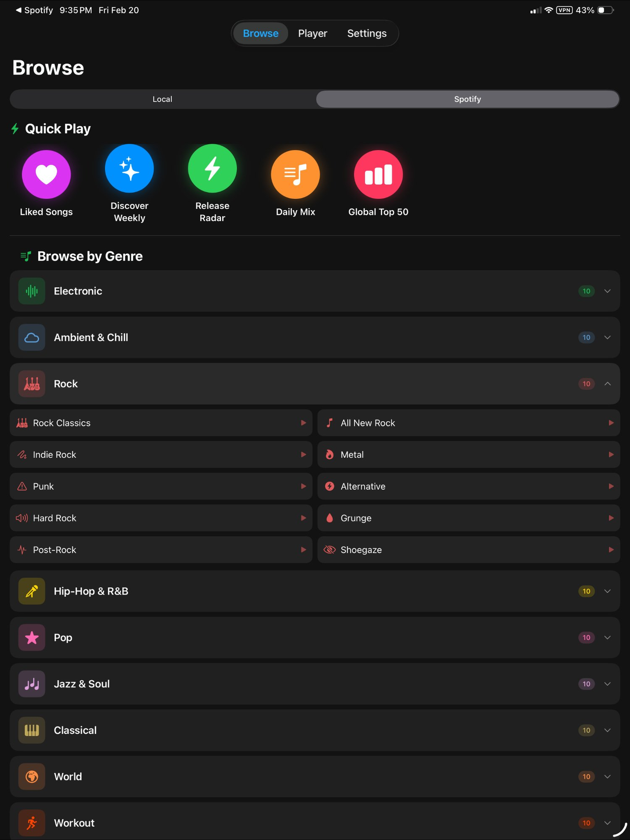Play the Rock Classics playlist
Image resolution: width=630 pixels, height=840 pixels.
[x=161, y=423]
